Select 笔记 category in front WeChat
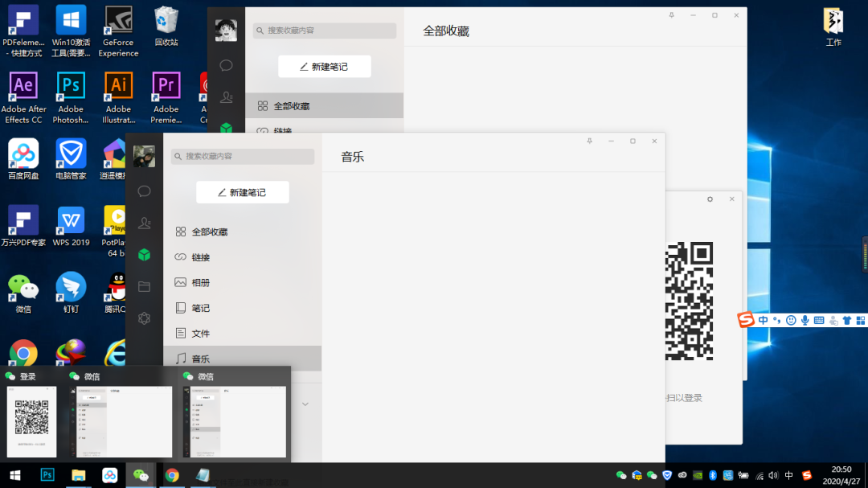Viewport: 868px width, 488px height. [x=243, y=308]
